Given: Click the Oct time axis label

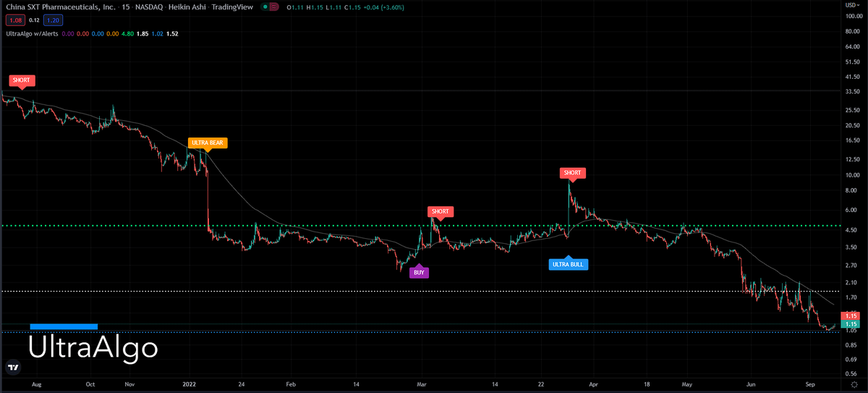Looking at the screenshot, I should point(90,384).
